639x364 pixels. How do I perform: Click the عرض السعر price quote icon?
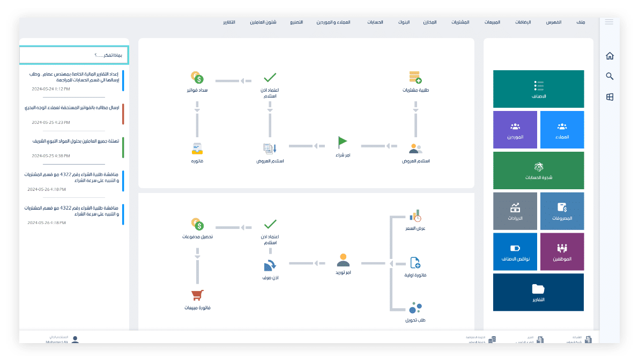[x=415, y=216]
